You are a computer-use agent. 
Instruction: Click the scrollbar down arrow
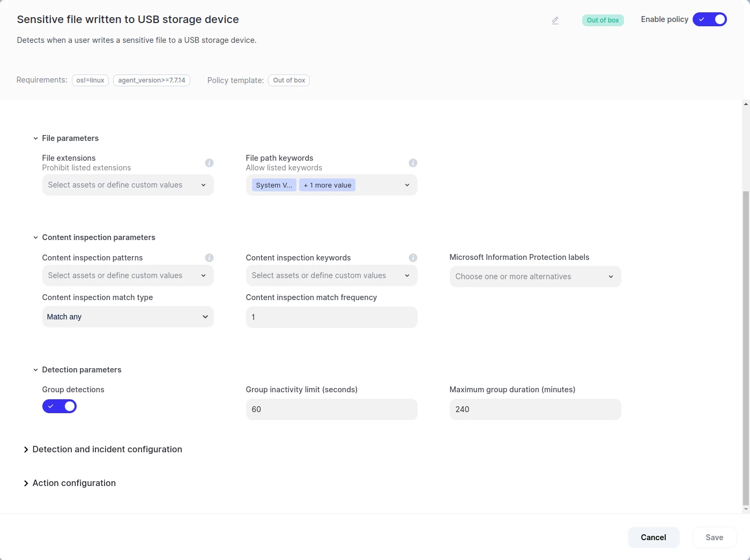pyautogui.click(x=746, y=510)
